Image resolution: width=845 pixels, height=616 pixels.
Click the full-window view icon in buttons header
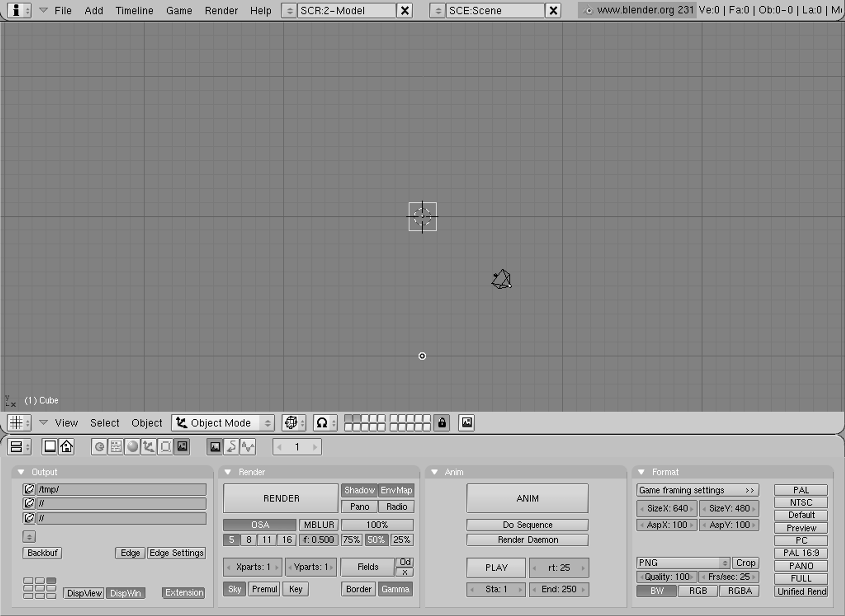tap(50, 447)
